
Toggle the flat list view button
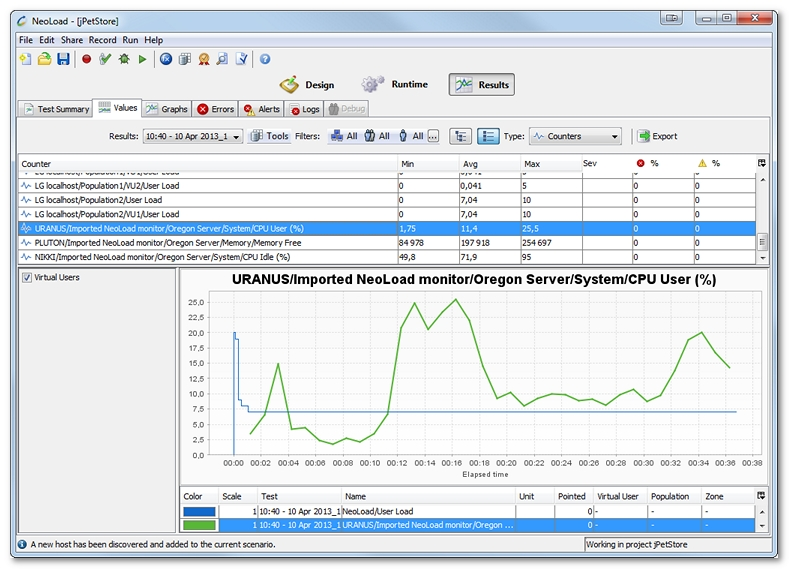tap(488, 136)
